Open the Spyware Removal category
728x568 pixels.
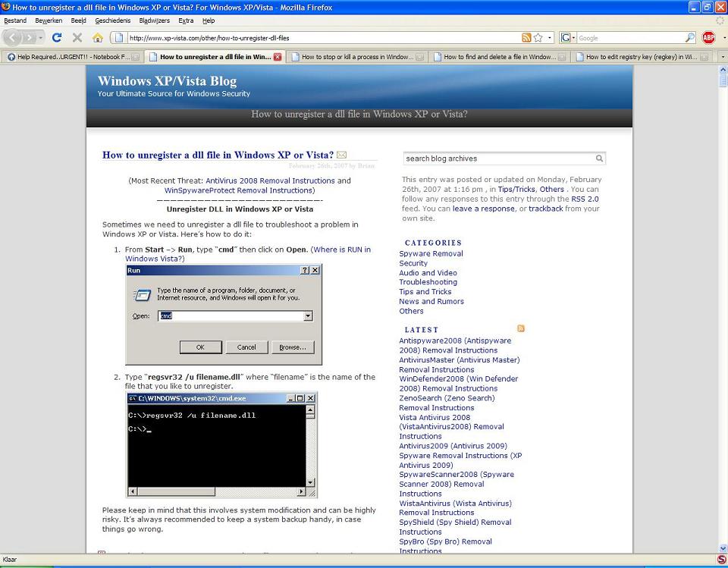[x=431, y=253]
